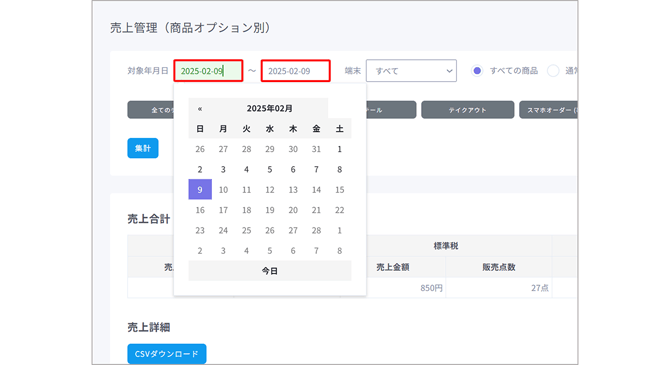
Task: Pick highlighted day 9 in calendar
Action: (200, 190)
